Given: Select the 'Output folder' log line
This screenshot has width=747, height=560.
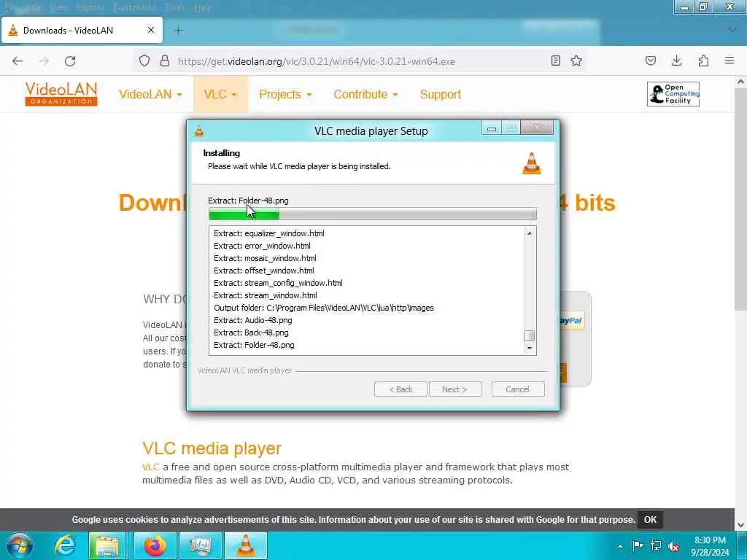Looking at the screenshot, I should [324, 308].
